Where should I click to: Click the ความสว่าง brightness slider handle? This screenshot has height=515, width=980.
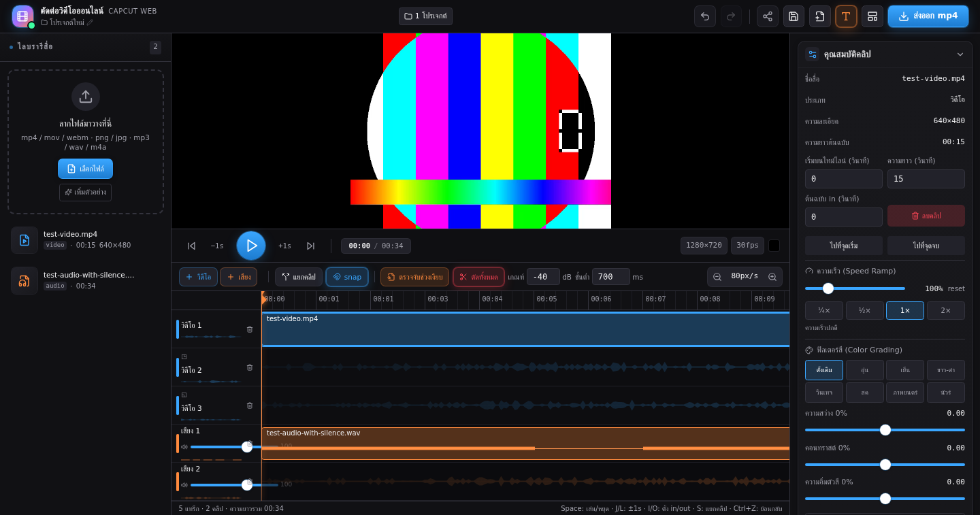[x=885, y=430]
